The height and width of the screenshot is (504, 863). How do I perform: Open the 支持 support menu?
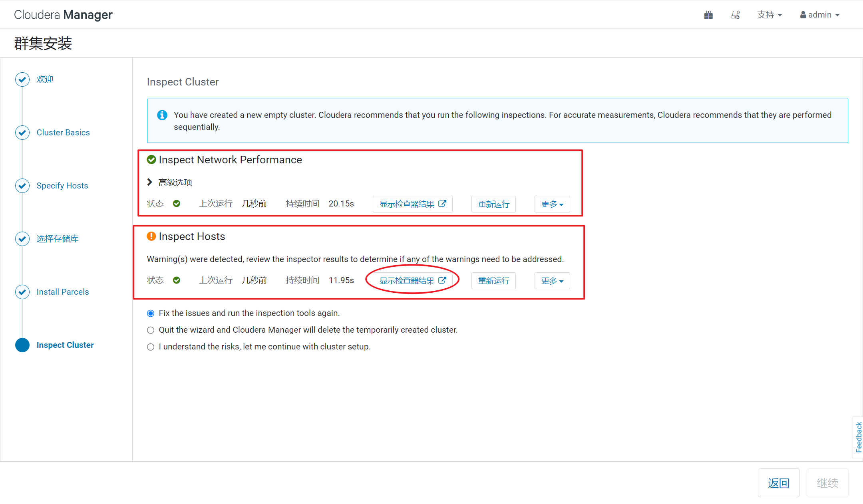pyautogui.click(x=769, y=15)
